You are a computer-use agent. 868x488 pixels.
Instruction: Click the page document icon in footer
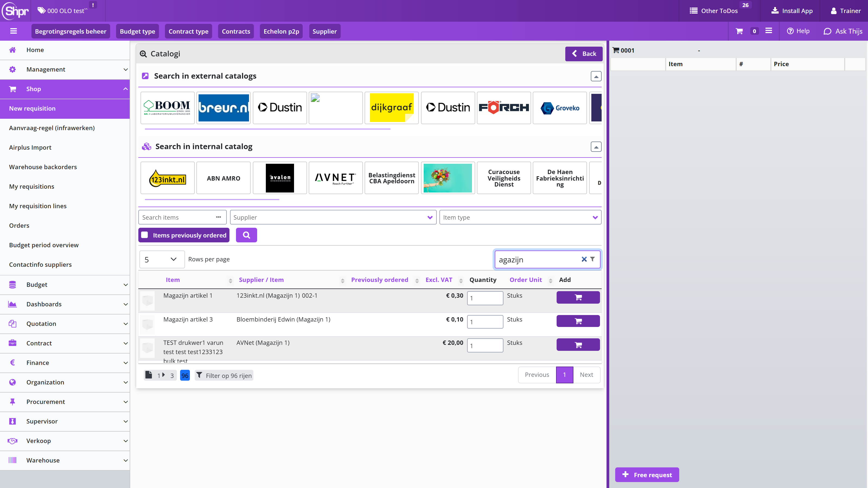(149, 375)
